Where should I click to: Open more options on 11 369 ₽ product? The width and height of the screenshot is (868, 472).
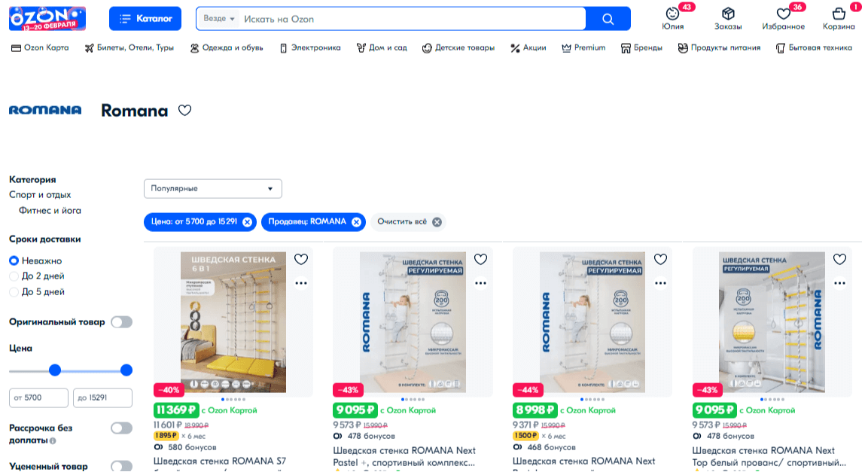pyautogui.click(x=301, y=283)
